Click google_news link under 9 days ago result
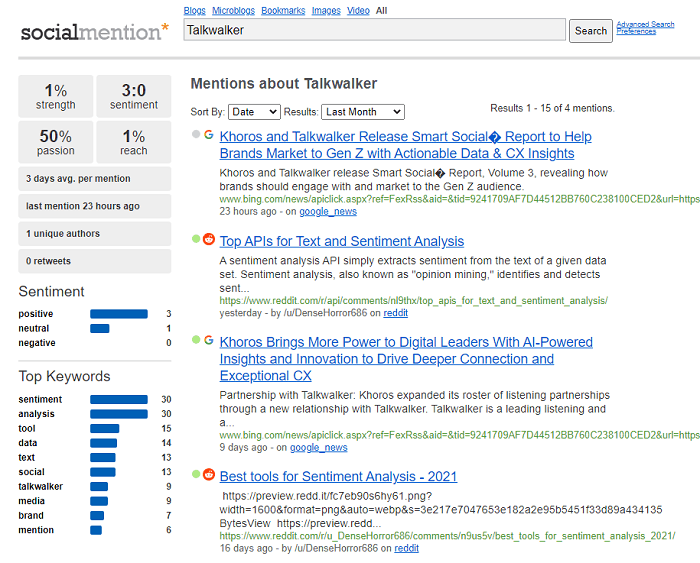Screen dimensions: 700x563 [319, 447]
